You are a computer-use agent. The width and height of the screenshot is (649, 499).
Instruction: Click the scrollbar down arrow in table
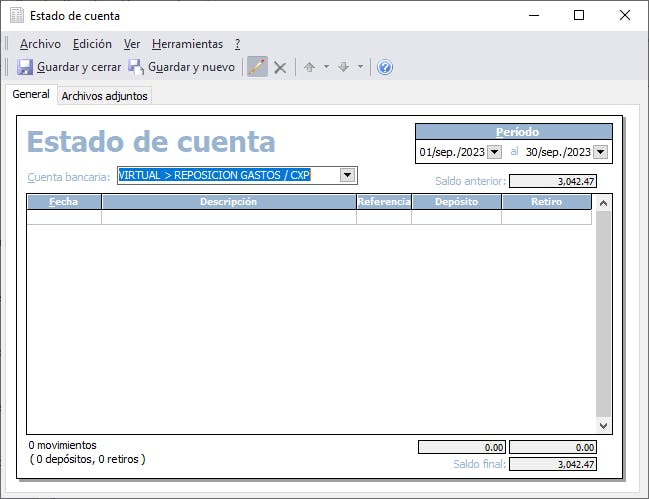tap(603, 425)
